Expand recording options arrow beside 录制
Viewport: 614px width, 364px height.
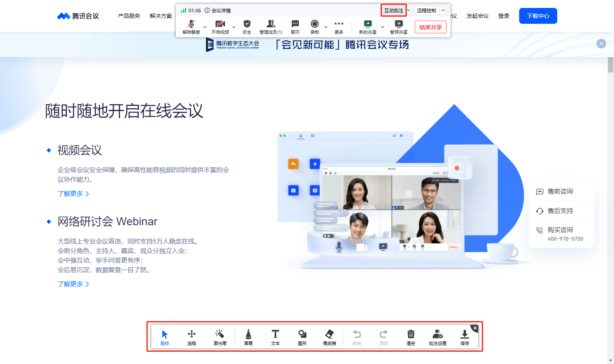click(326, 27)
